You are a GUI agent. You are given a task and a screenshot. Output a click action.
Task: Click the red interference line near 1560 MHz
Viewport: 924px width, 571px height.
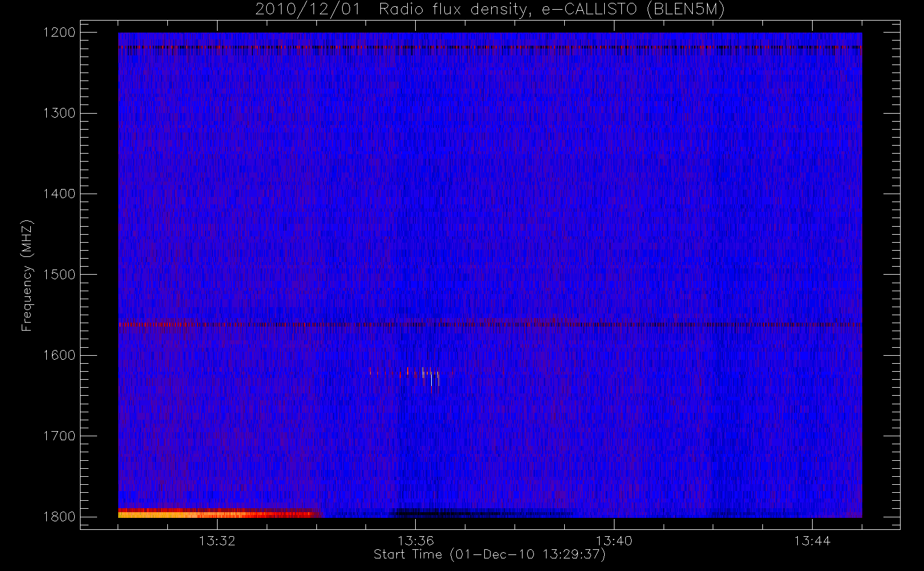pyautogui.click(x=490, y=324)
